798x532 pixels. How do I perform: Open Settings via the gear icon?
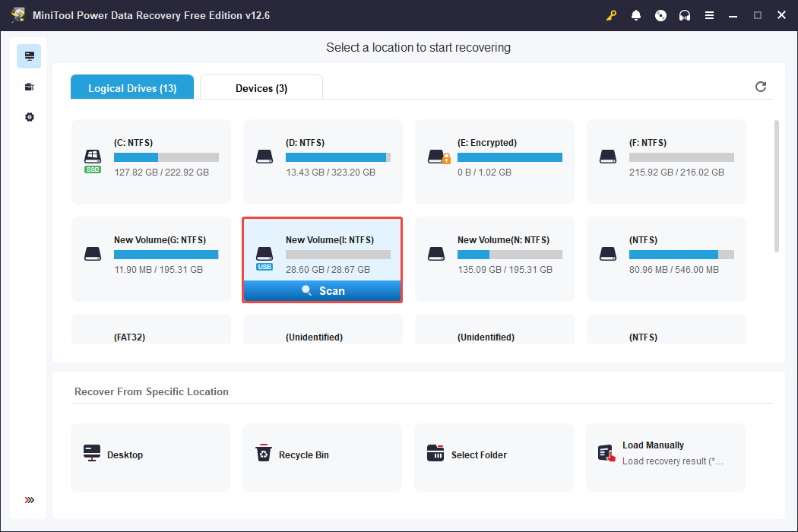[29, 116]
